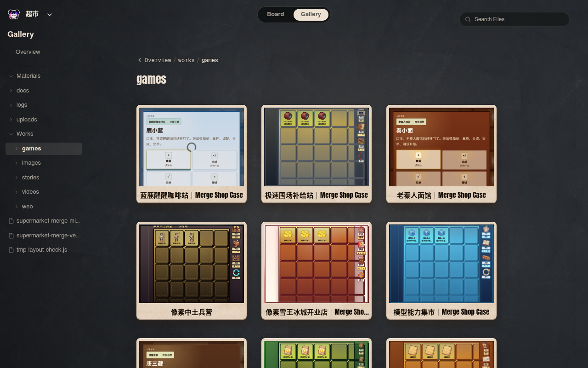Image resolution: width=588 pixels, height=368 pixels.
Task: Select the Materials section label
Action: click(28, 76)
